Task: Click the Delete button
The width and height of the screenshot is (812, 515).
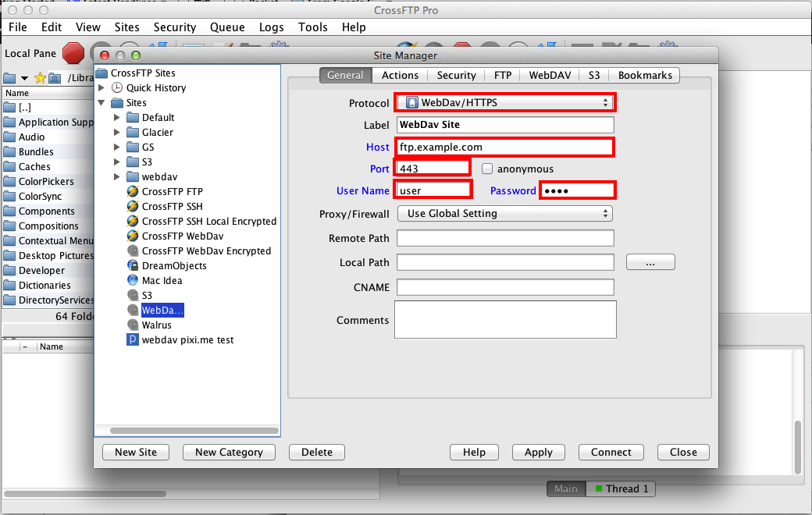Action: (x=317, y=452)
